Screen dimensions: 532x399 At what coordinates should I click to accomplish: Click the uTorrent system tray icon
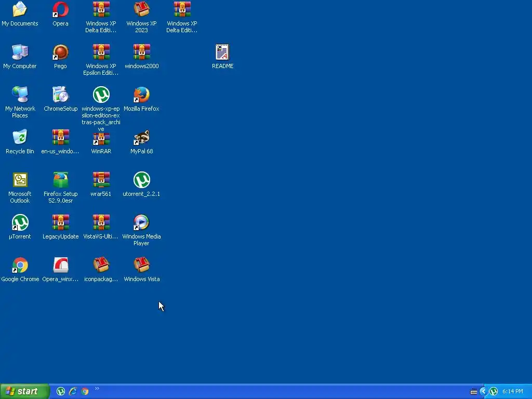click(494, 392)
